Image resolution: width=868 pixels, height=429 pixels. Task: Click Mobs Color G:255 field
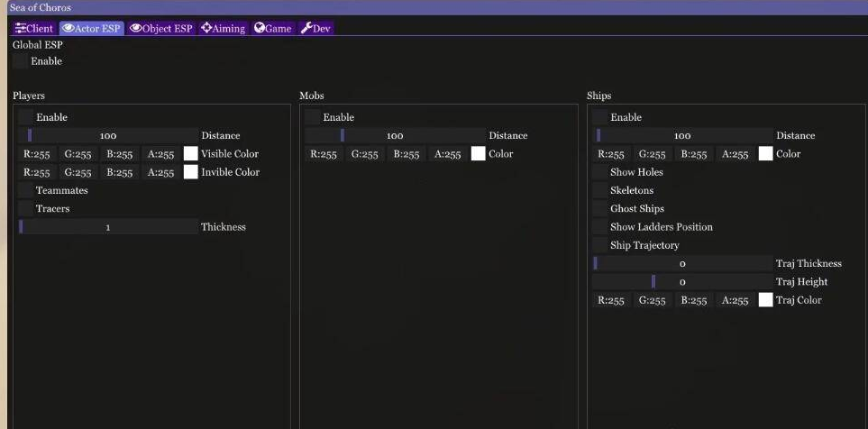(365, 154)
